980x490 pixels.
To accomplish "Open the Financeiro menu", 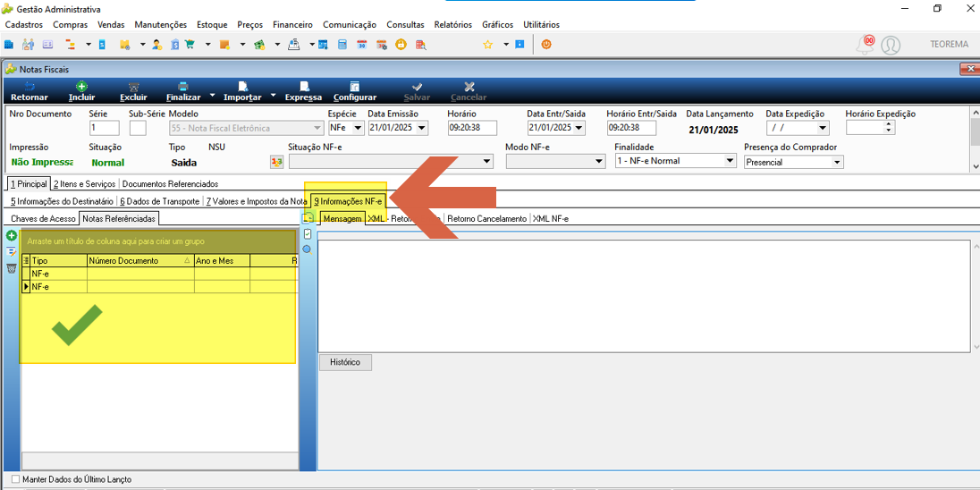I will (x=292, y=25).
